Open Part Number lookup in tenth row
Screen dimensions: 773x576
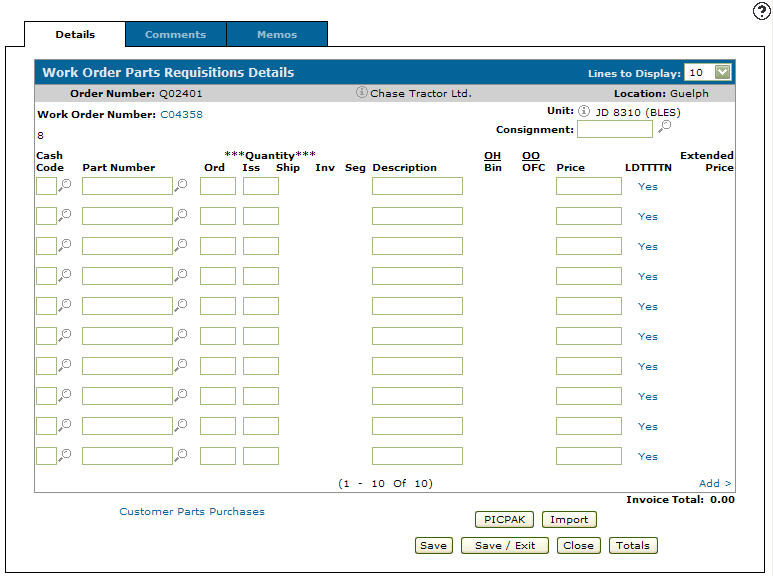tap(181, 456)
